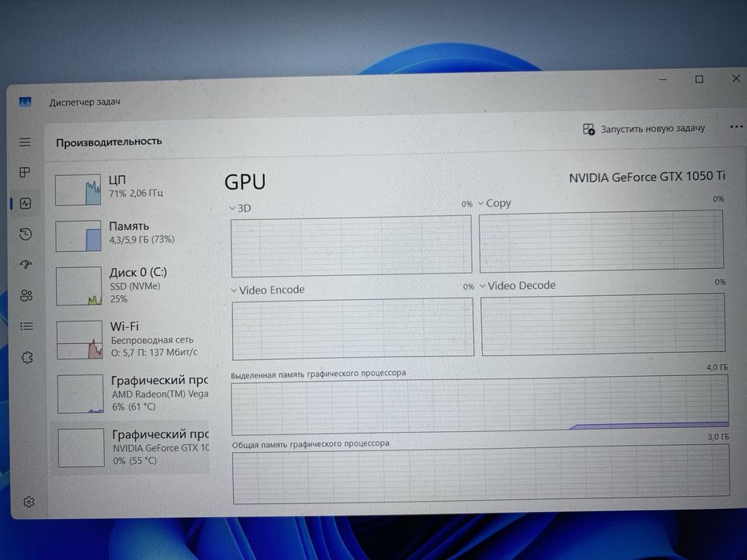This screenshot has height=560, width=747.
Task: Open the hamburger navigation menu
Action: pos(25,142)
